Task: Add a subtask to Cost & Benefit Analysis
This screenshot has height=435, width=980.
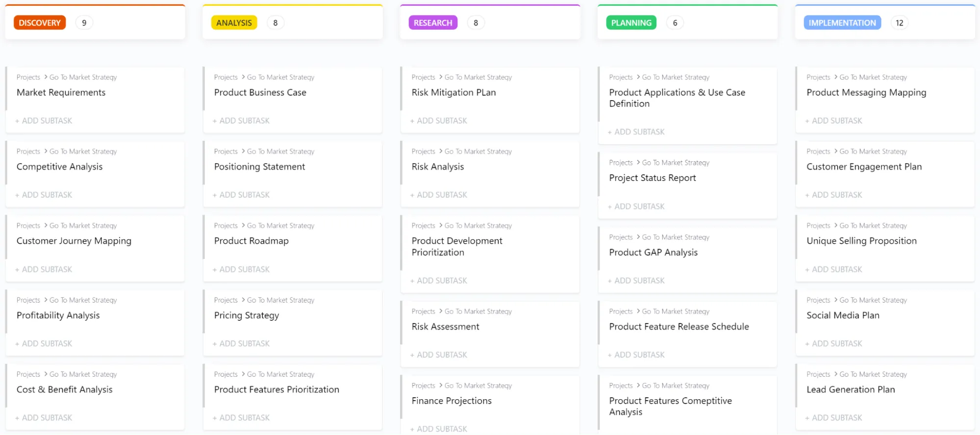Action: click(x=44, y=418)
